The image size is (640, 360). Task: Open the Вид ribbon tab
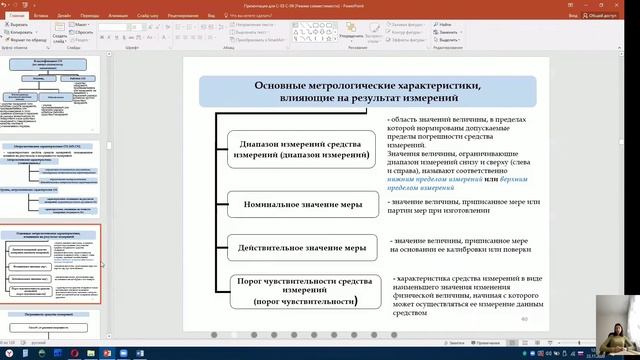(211, 16)
